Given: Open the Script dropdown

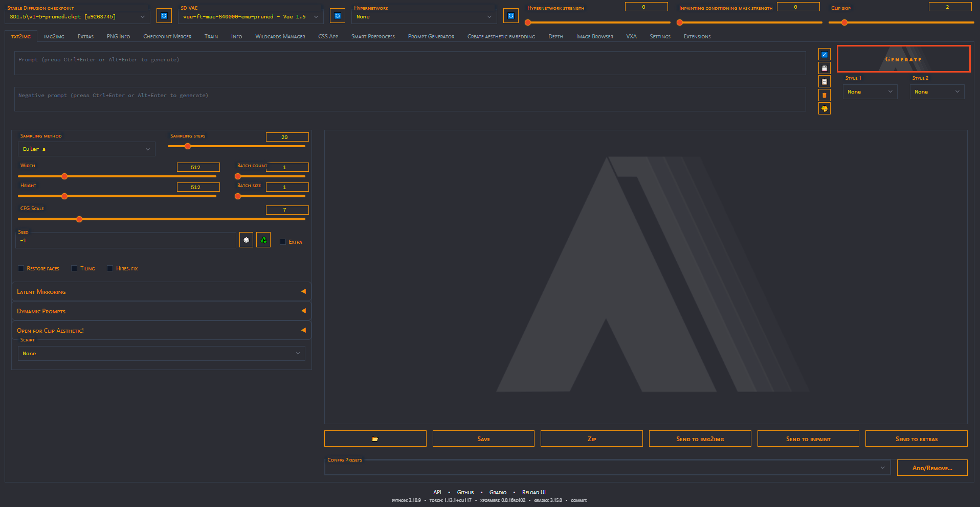Looking at the screenshot, I should tap(162, 354).
